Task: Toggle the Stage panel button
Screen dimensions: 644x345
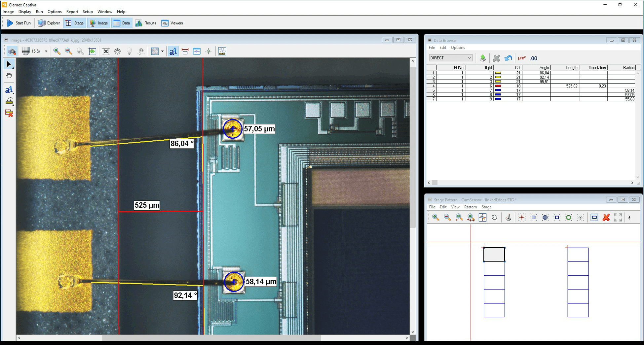Action: pos(75,23)
